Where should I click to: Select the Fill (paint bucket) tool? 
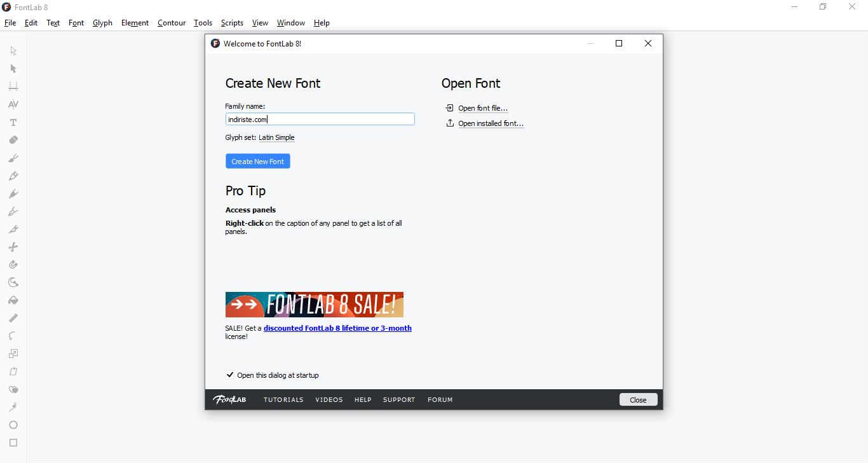[13, 300]
